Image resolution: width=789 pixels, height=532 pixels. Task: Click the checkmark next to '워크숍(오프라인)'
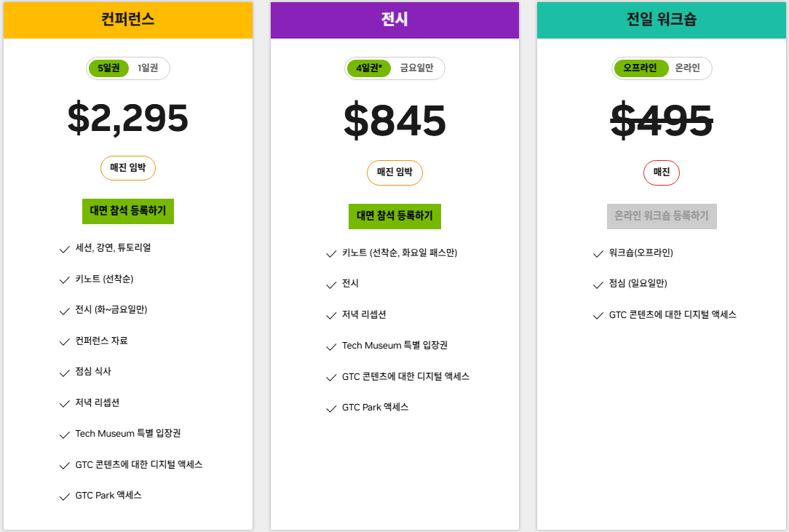pyautogui.click(x=598, y=253)
